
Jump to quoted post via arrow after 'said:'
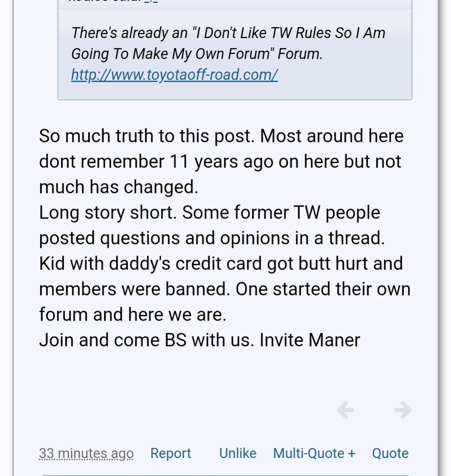click(151, 1)
